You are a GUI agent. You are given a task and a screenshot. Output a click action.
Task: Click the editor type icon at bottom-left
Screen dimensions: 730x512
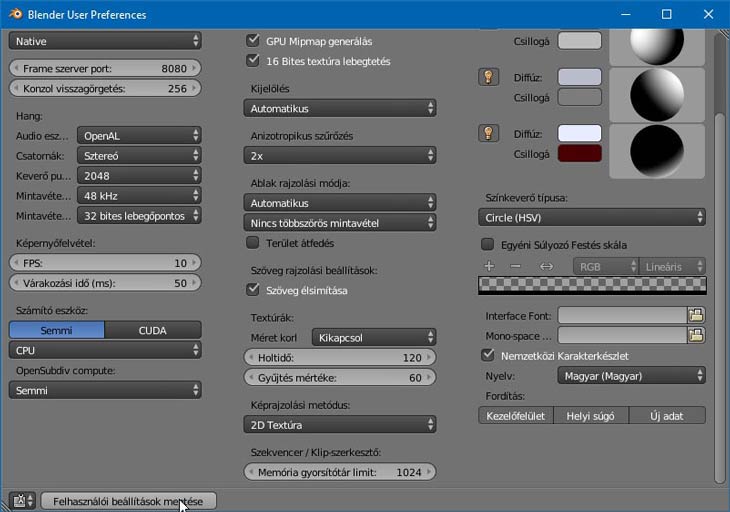click(x=21, y=501)
